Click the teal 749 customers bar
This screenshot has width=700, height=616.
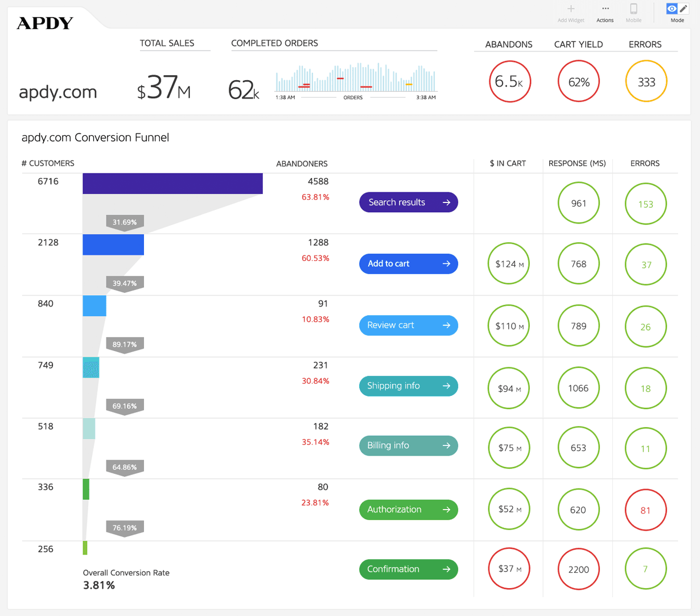91,367
